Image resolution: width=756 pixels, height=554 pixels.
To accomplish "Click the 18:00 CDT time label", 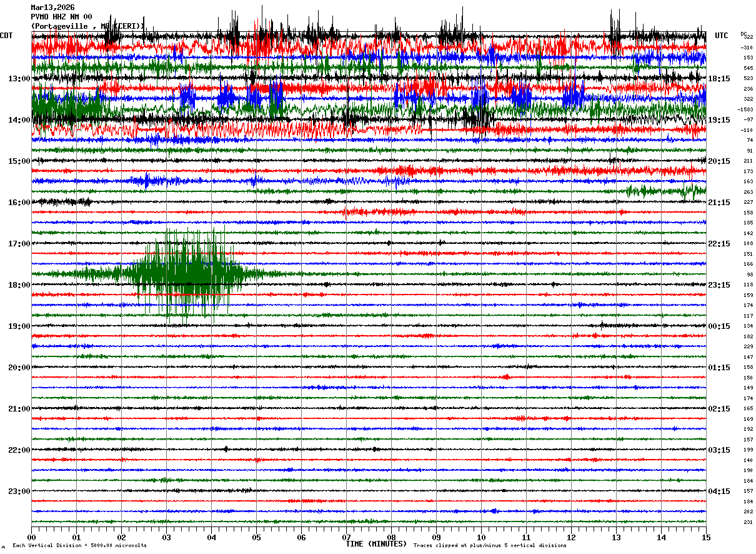I will pos(19,285).
